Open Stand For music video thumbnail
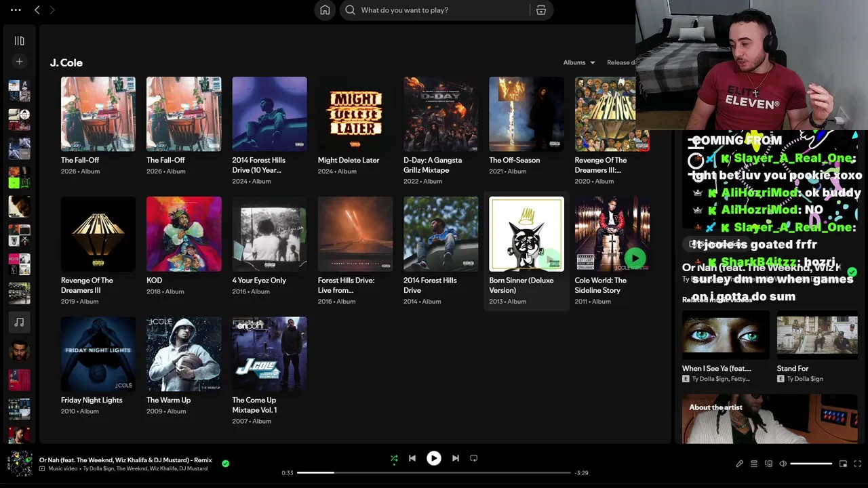 point(817,334)
